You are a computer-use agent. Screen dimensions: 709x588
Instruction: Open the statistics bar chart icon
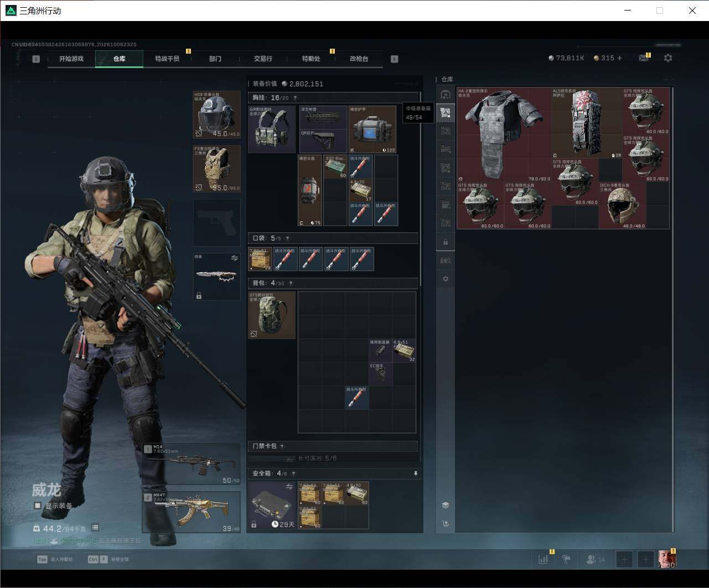point(544,559)
